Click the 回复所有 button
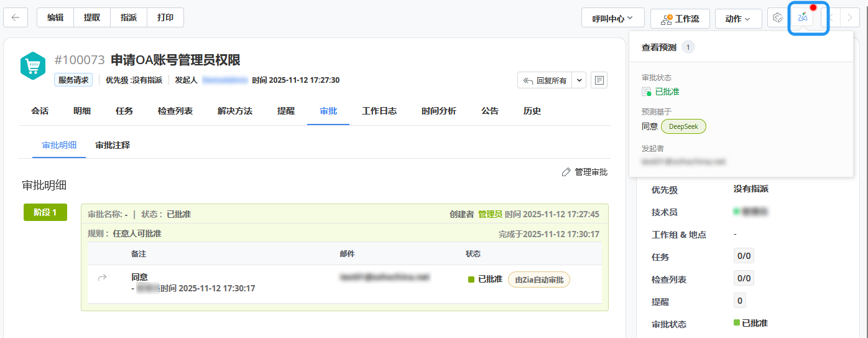This screenshot has width=868, height=338. (x=545, y=80)
